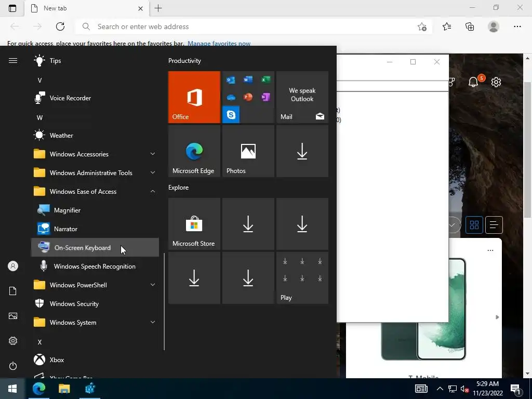Jump to letter X in app list
Image resolution: width=532 pixels, height=399 pixels.
[x=39, y=342]
